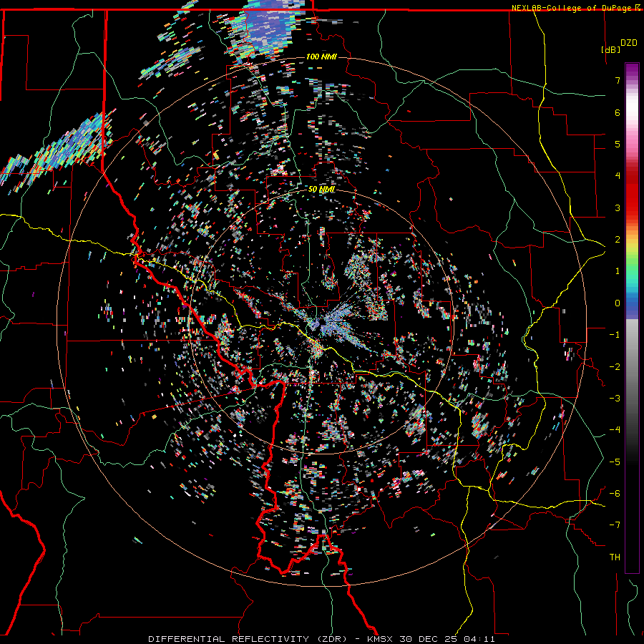
Task: Click the '1' value on color scale
Action: point(618,271)
